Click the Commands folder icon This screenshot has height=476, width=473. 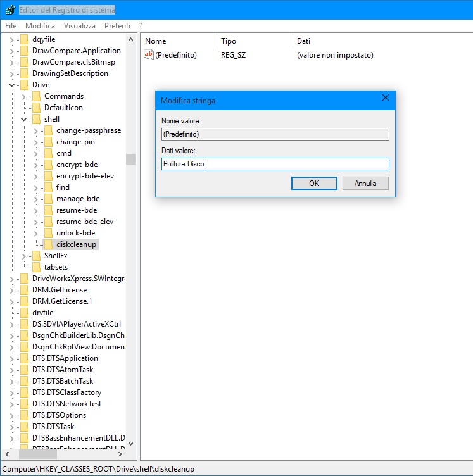pos(36,96)
